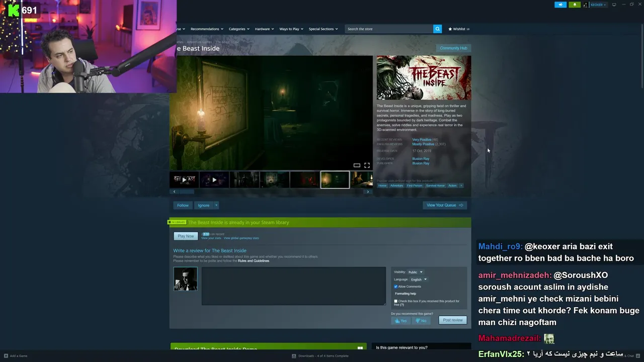Click View Your Queue button

click(445, 205)
